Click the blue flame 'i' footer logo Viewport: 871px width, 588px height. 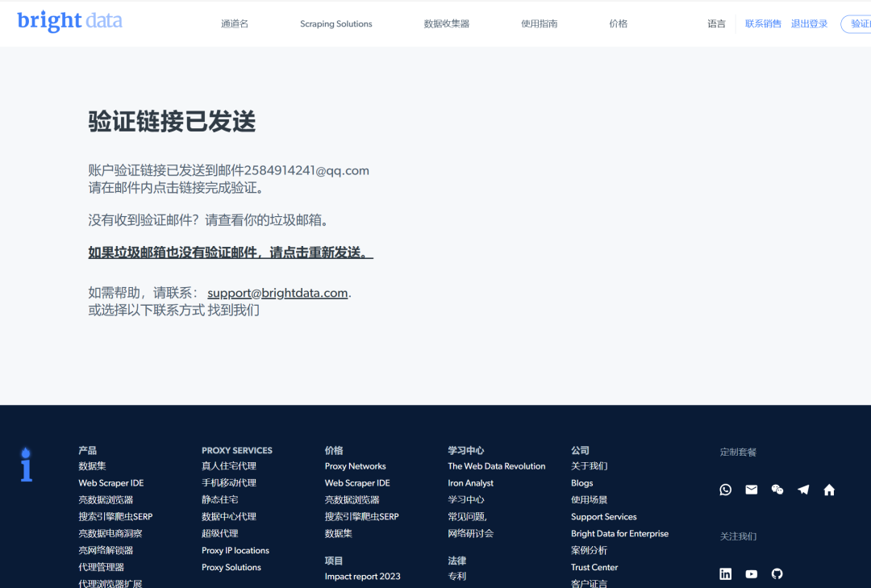pos(26,464)
